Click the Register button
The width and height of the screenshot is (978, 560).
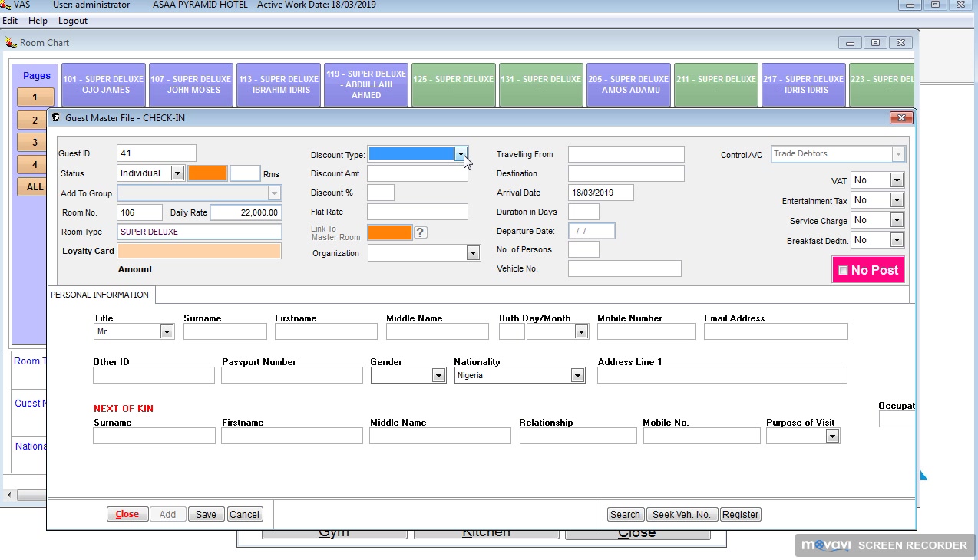click(741, 515)
